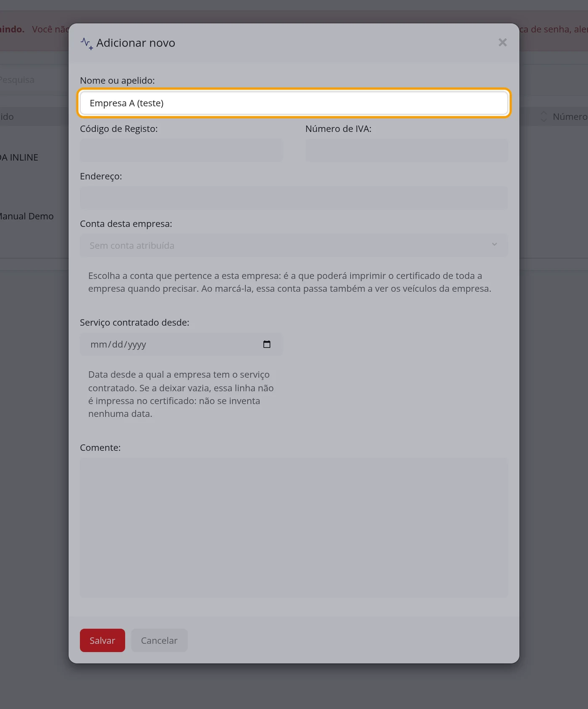Click the background Pesquisa search field

coord(34,80)
